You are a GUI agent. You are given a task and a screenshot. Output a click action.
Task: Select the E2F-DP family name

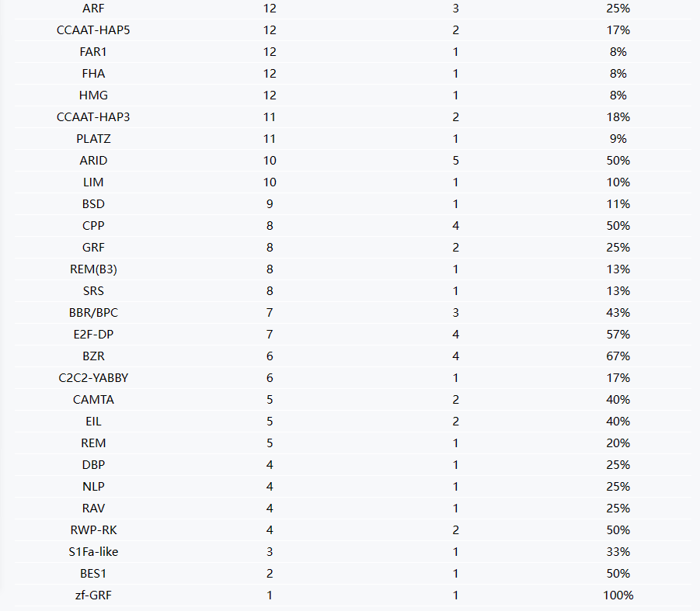coord(93,335)
